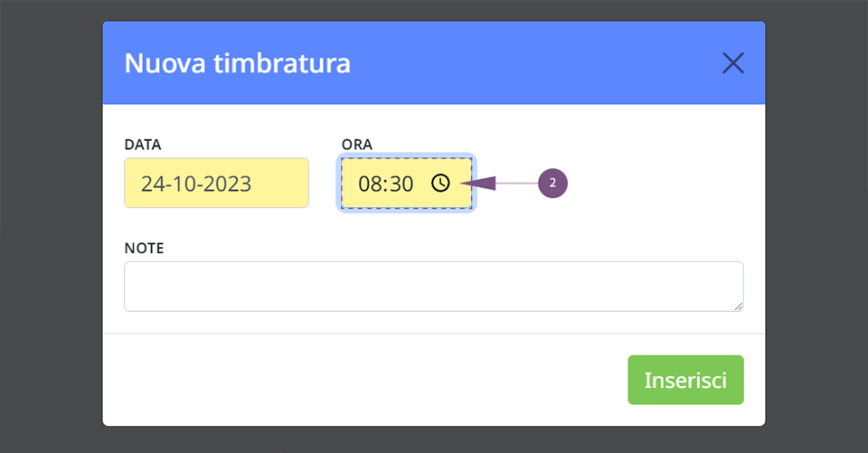The height and width of the screenshot is (453, 868).
Task: Click the green Inserisci button
Action: click(x=685, y=380)
